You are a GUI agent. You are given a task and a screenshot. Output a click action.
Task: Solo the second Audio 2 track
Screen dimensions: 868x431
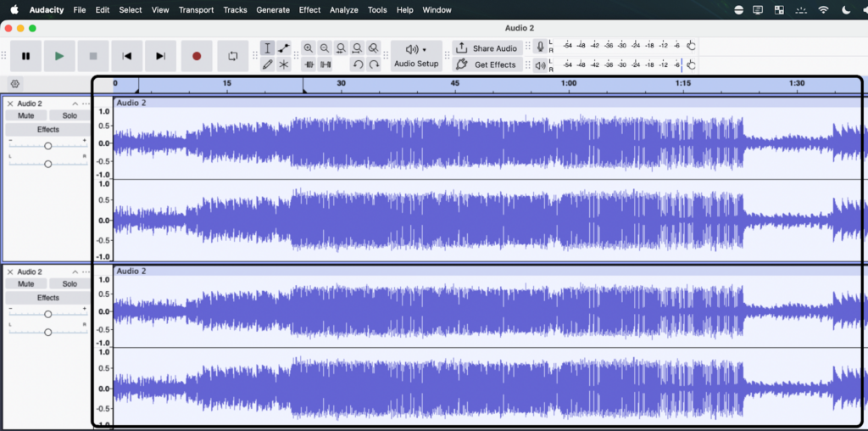(x=70, y=283)
